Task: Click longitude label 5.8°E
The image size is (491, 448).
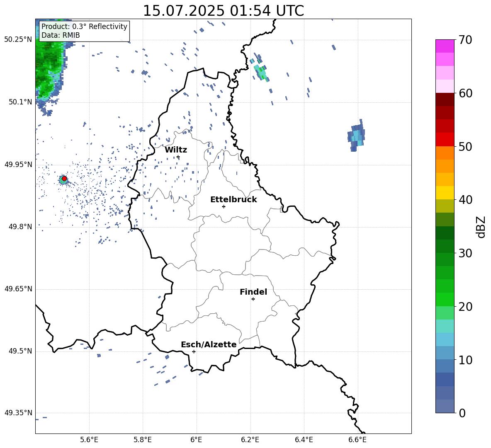Action: (x=143, y=440)
